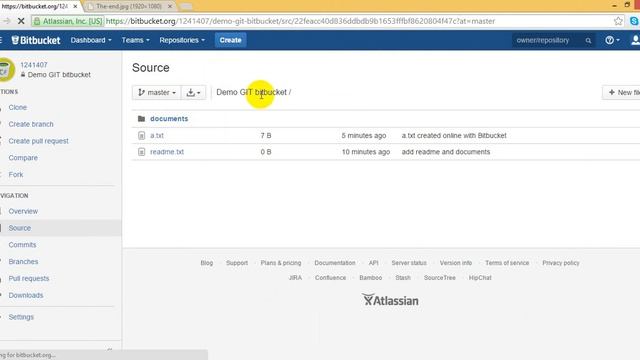Open the JIRA footer link
This screenshot has width=640, height=360.
pyautogui.click(x=296, y=278)
